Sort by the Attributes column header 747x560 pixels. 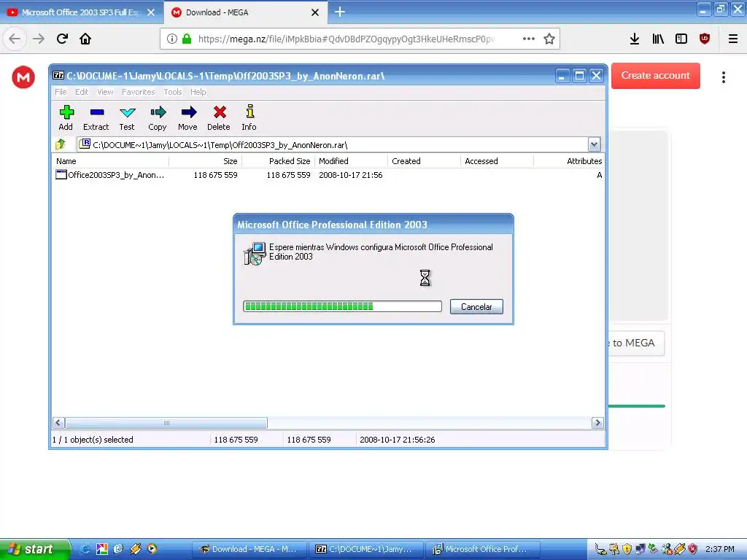(569, 161)
